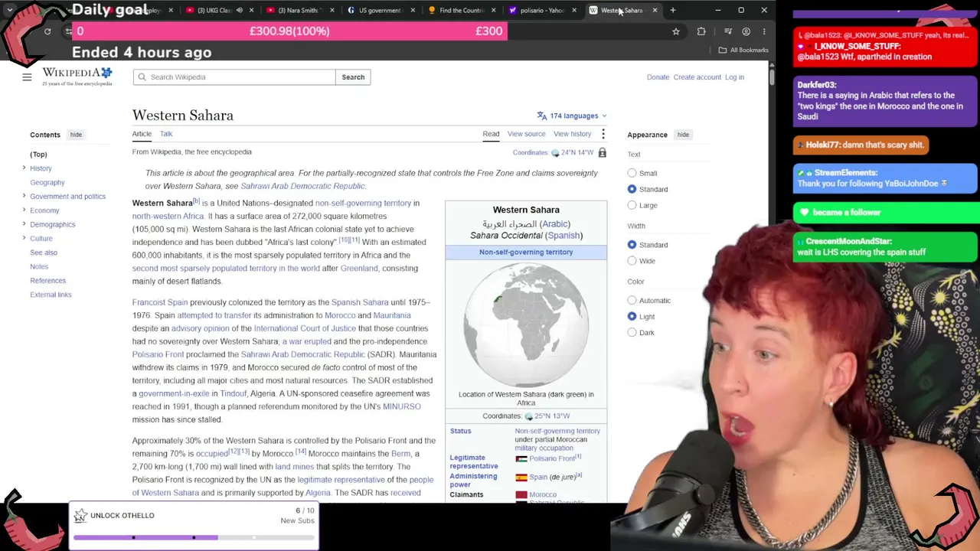Select the Read view tab
This screenshot has height=551, width=980.
[x=491, y=134]
